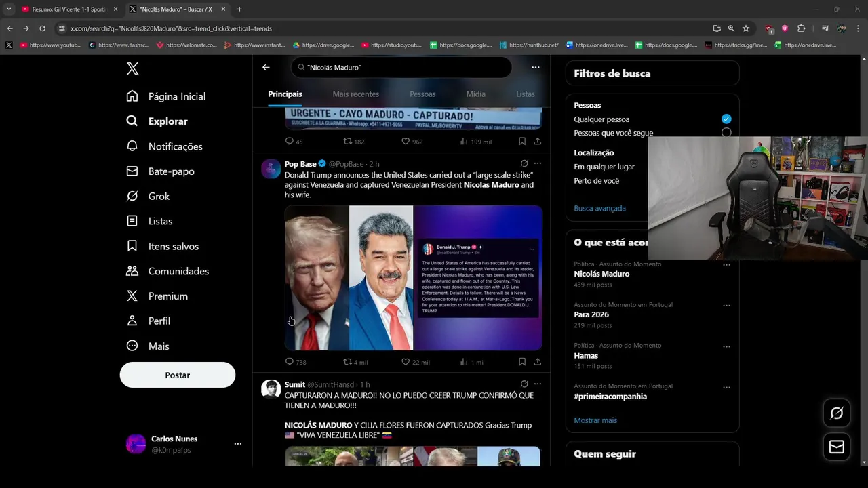This screenshot has height=488, width=868.
Task: Reply to the post with 45 replies
Action: [294, 142]
